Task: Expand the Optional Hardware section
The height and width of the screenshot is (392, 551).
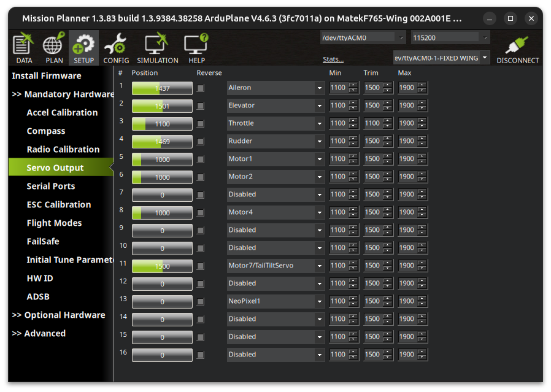Action: tap(58, 315)
